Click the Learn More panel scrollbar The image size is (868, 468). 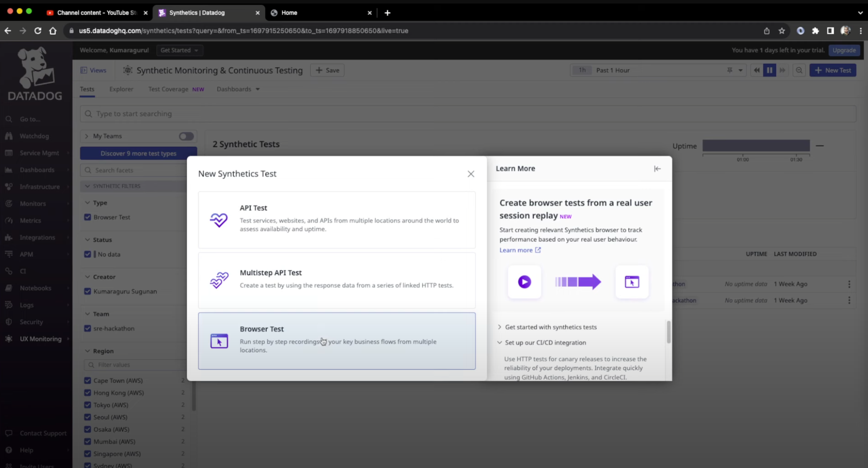pos(669,332)
